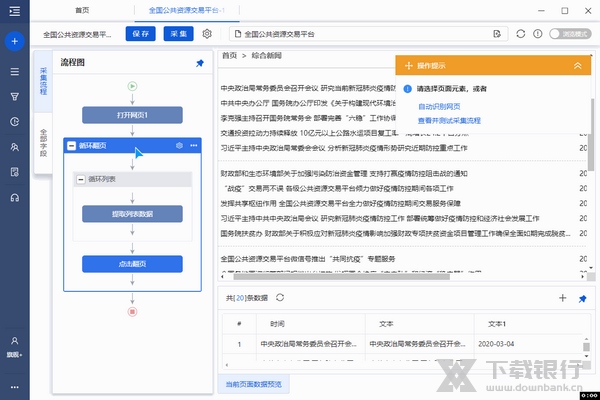This screenshot has width=600, height=400.
Task: Click the 首页 breadcrumb link
Action: click(229, 56)
